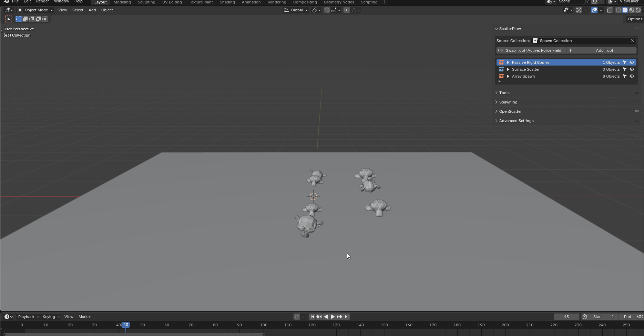Expand the Passive Rigid Bodies collection
This screenshot has width=644, height=336.
coord(508,62)
